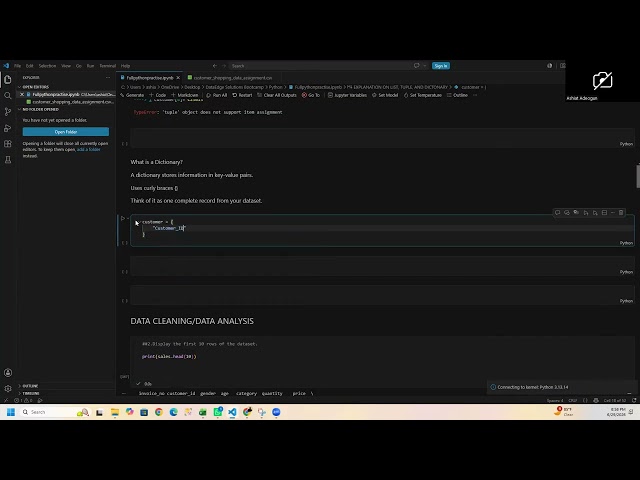Go back with the navigation arrow
This screenshot has width=640, height=480.
(x=215, y=66)
